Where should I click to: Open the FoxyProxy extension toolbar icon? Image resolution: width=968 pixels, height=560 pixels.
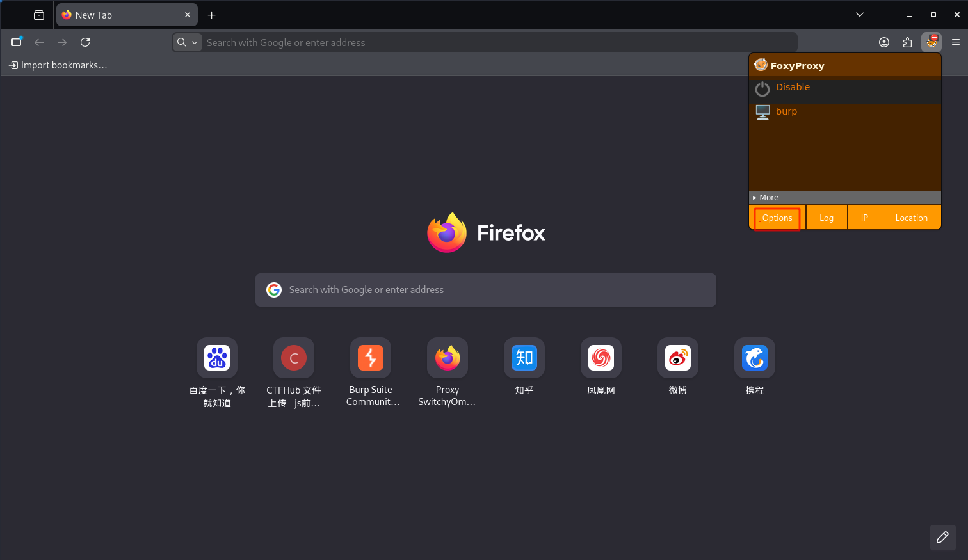click(x=932, y=42)
